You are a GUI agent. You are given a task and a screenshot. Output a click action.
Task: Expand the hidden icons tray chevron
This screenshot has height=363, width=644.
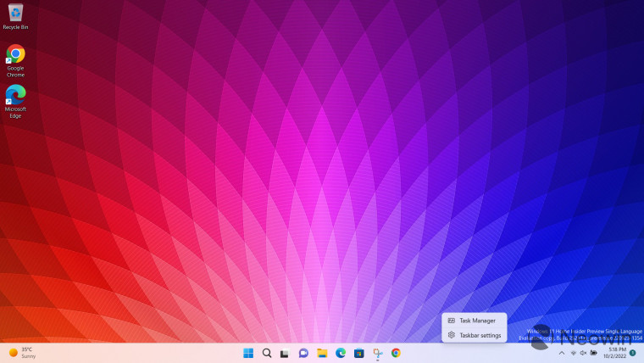pos(562,353)
